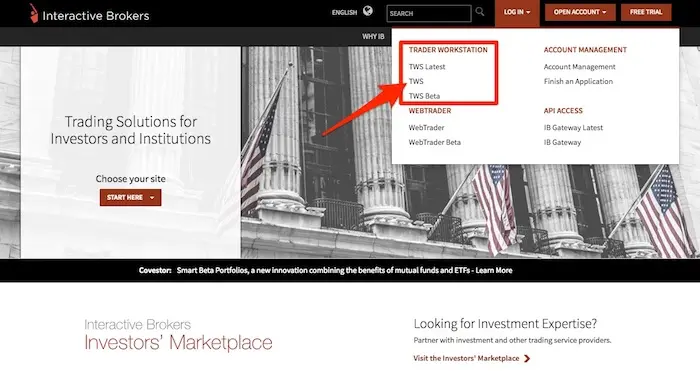
Task: Click into the SEARCH input field
Action: point(429,13)
